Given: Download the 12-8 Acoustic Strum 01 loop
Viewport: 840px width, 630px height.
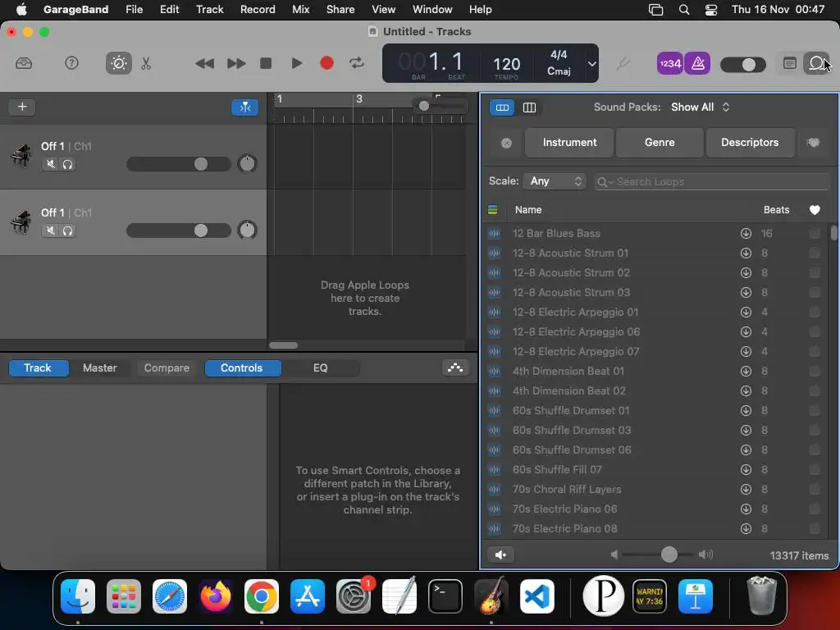Looking at the screenshot, I should (x=746, y=253).
